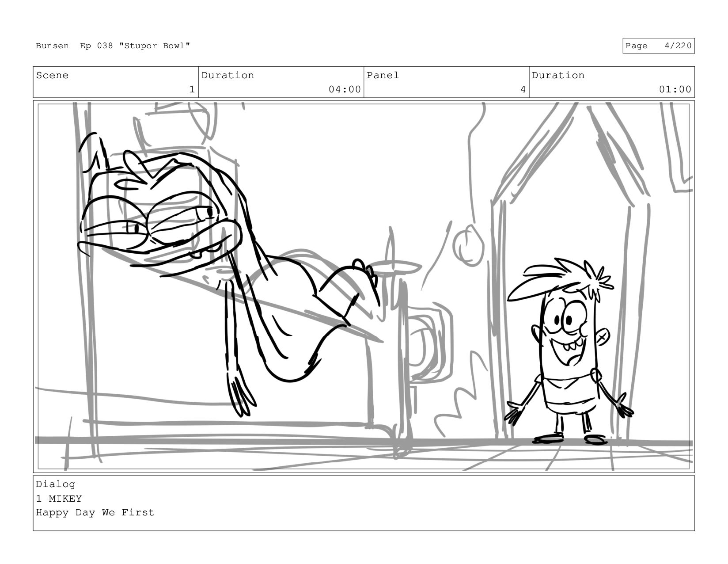
Task: Click the panel number value '4'
Action: coord(523,90)
